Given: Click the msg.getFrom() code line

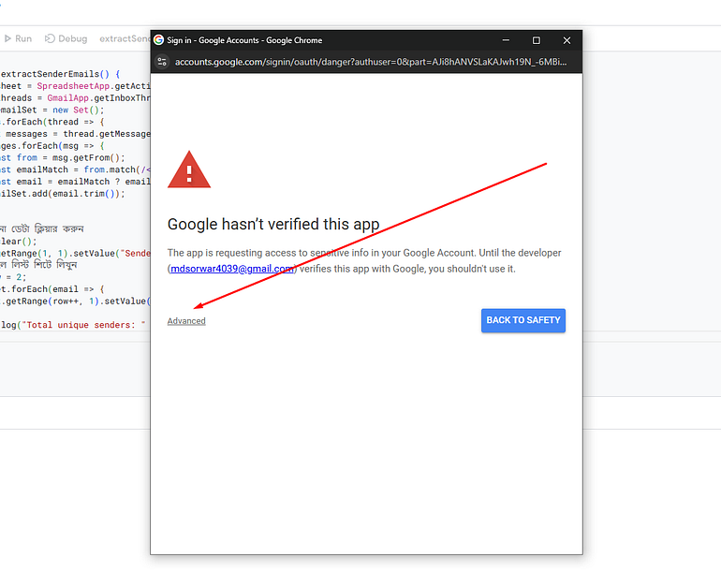Looking at the screenshot, I should pos(63,157).
